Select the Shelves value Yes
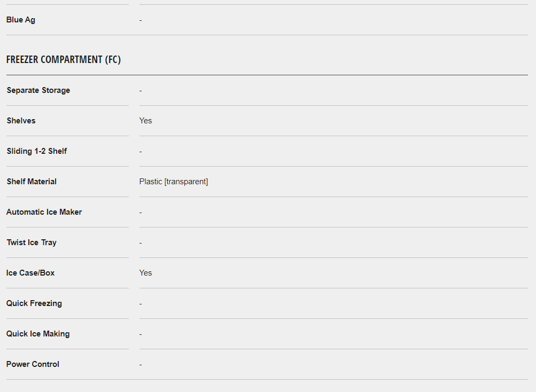 145,121
